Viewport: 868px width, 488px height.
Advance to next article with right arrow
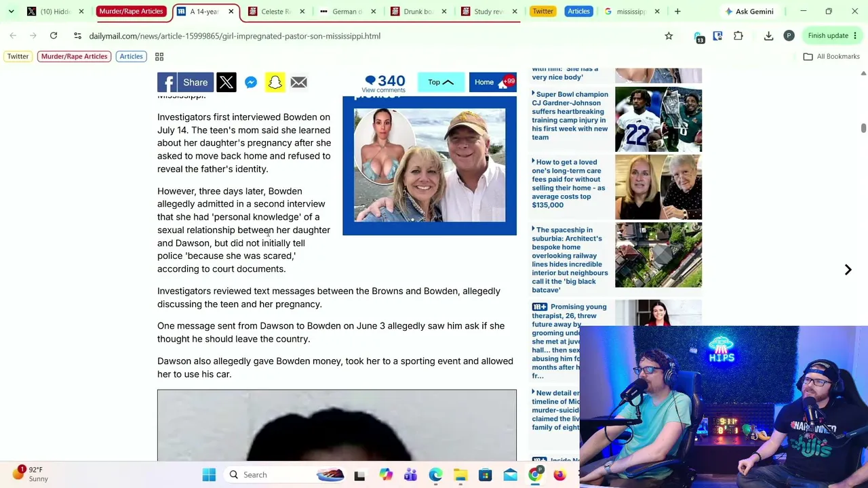coord(848,270)
